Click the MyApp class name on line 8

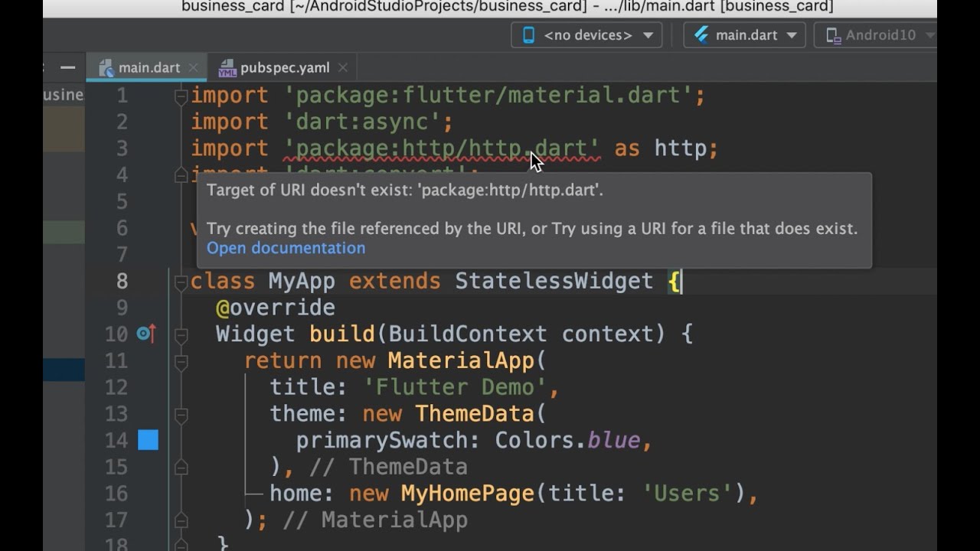tap(302, 281)
